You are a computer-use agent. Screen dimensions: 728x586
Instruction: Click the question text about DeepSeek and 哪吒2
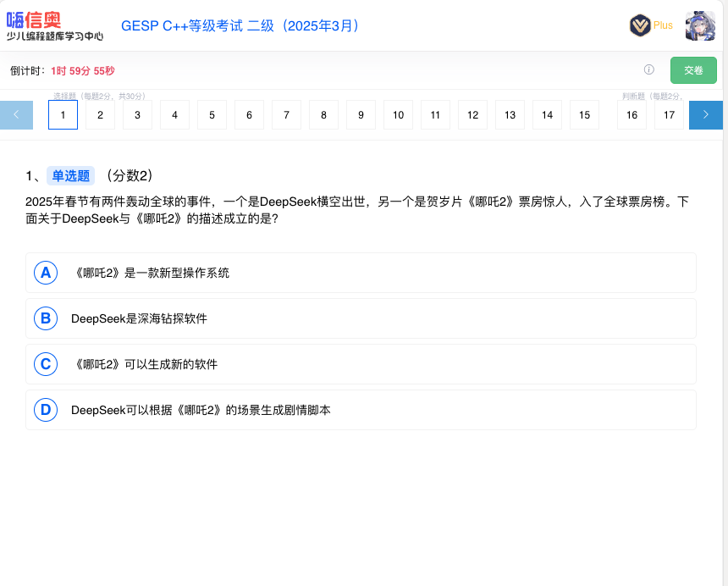pos(356,210)
